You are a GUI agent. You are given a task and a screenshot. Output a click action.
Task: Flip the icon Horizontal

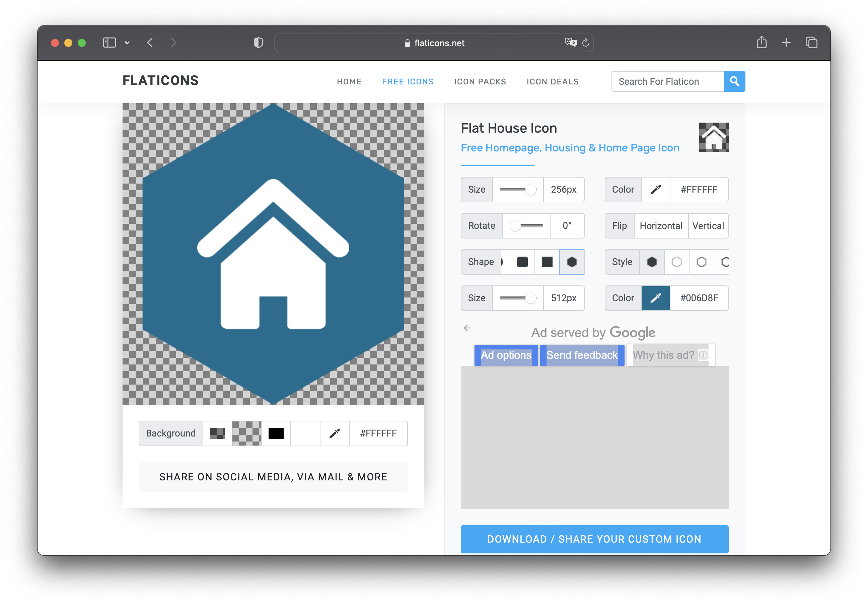point(661,226)
